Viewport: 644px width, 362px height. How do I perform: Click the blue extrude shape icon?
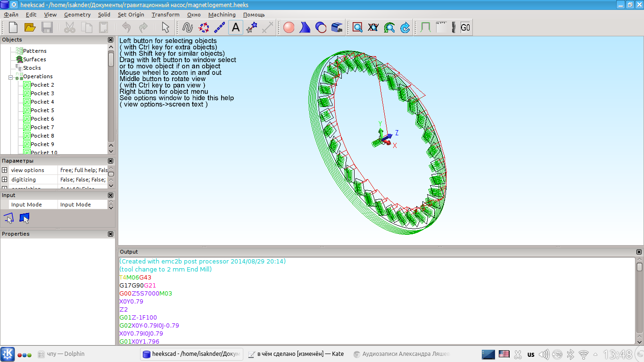305,27
